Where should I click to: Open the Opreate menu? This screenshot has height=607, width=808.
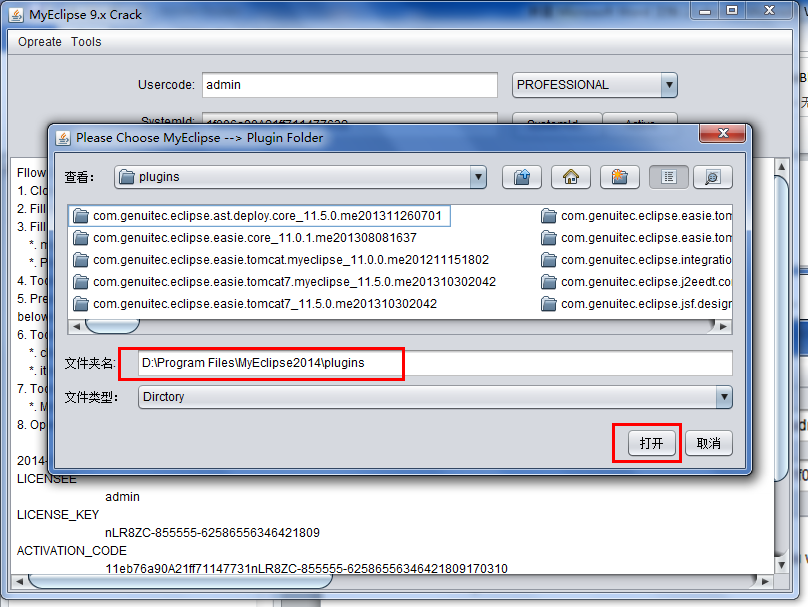pyautogui.click(x=40, y=42)
